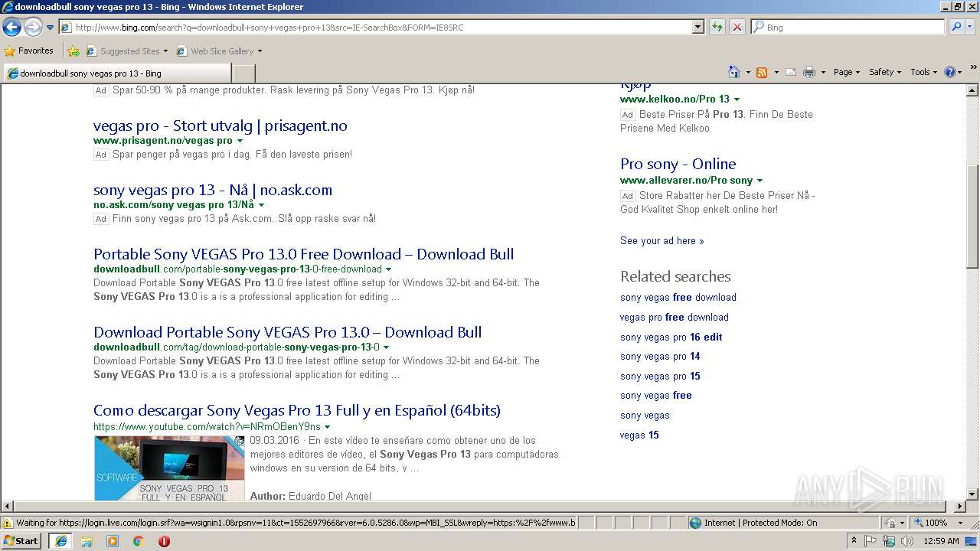Click the RSS feeds icon

tap(762, 72)
